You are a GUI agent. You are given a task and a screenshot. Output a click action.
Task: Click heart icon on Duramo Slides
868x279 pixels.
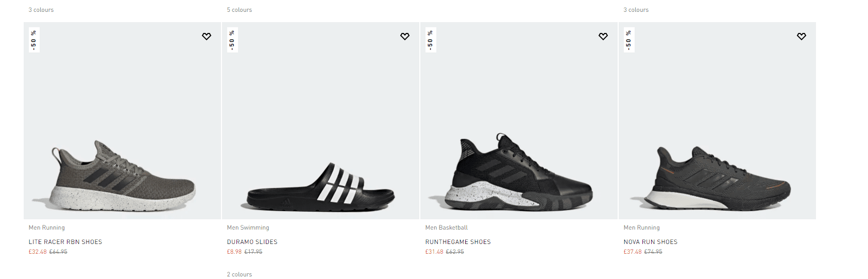coord(405,37)
